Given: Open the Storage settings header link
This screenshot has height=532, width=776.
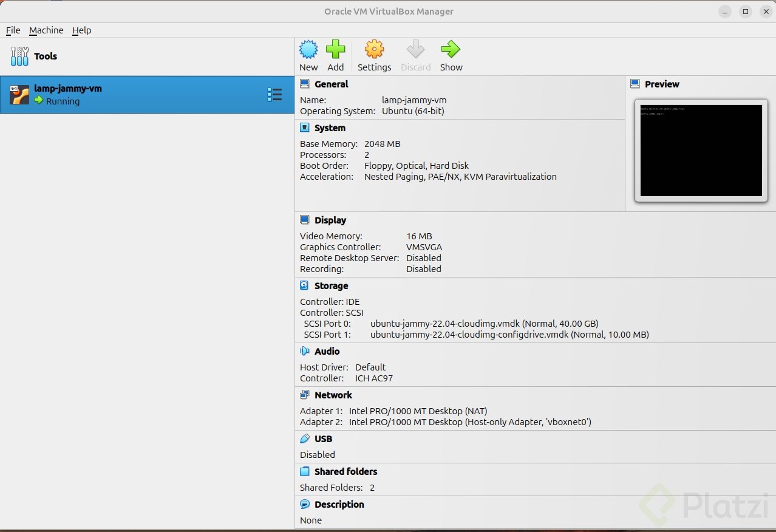Looking at the screenshot, I should pyautogui.click(x=332, y=285).
